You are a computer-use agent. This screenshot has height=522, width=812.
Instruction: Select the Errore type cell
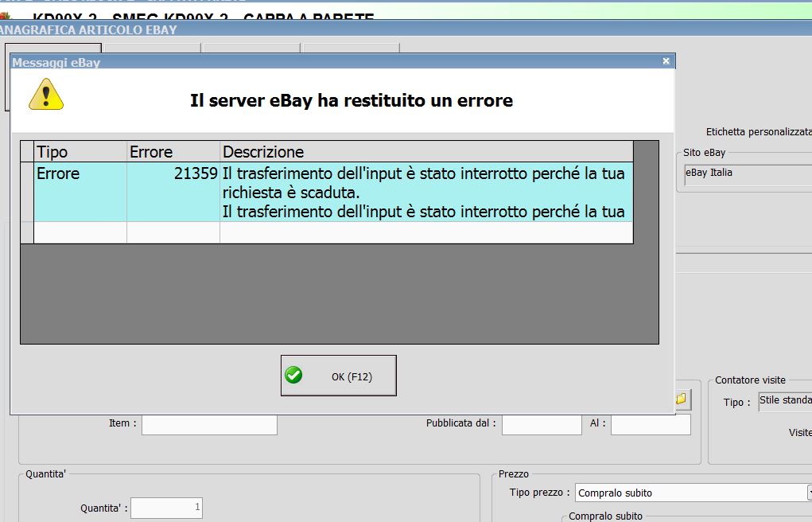click(x=80, y=192)
